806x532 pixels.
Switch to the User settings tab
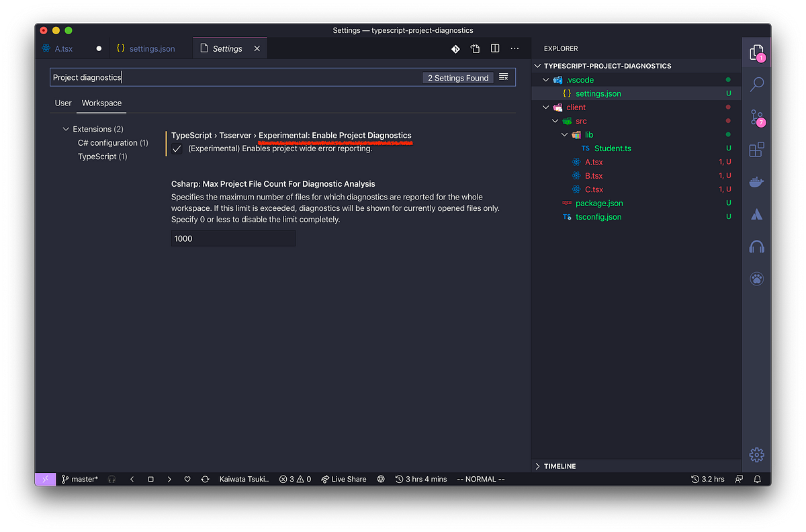click(63, 103)
